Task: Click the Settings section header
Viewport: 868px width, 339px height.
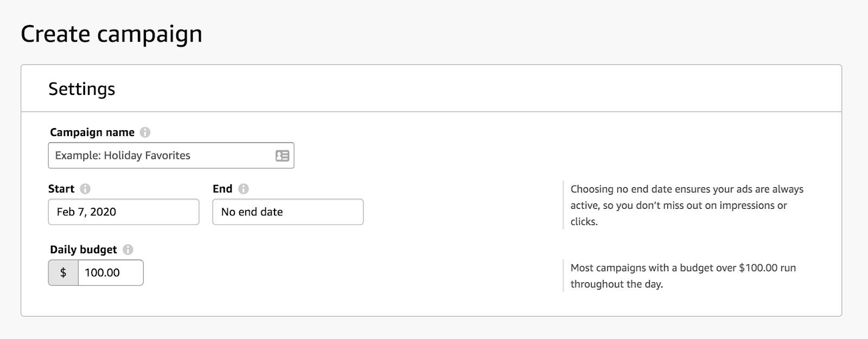Action: (x=82, y=89)
